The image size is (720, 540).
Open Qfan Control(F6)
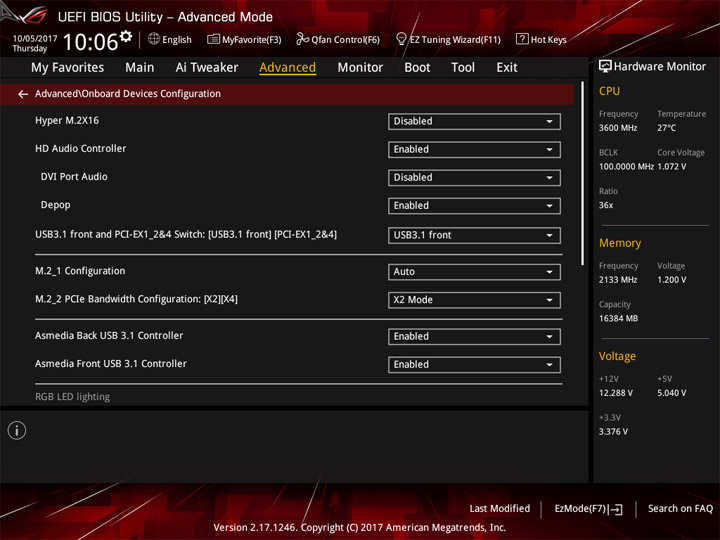click(338, 39)
